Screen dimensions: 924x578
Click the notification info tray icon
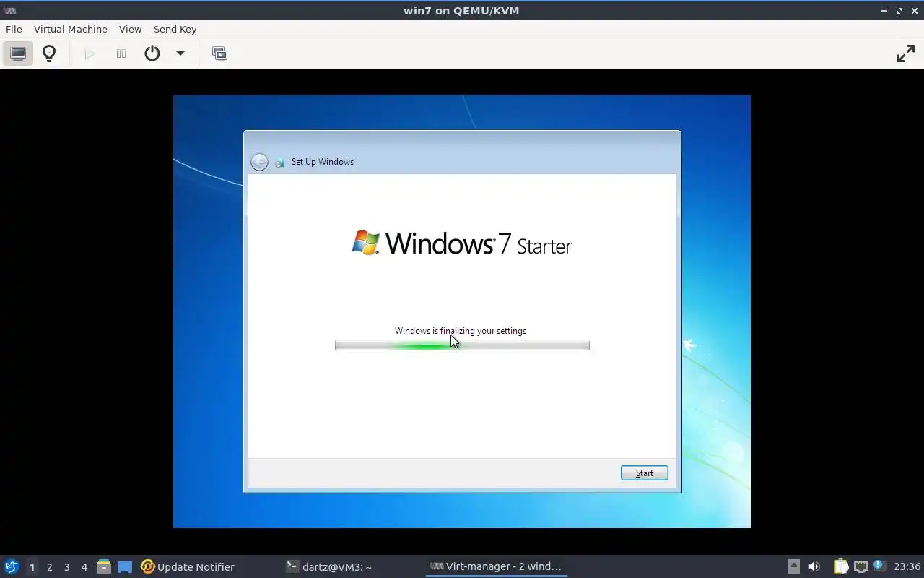(x=879, y=566)
